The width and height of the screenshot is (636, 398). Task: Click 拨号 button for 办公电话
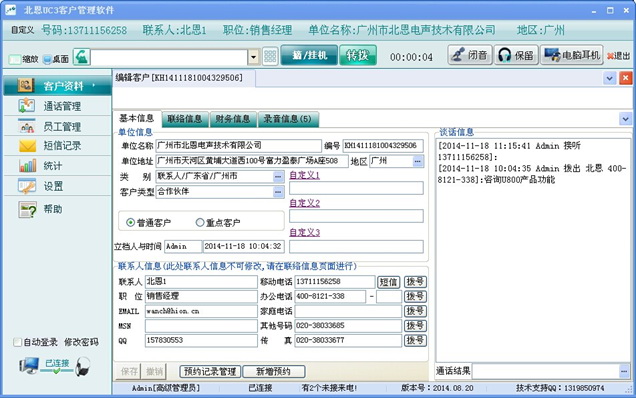[x=415, y=296]
